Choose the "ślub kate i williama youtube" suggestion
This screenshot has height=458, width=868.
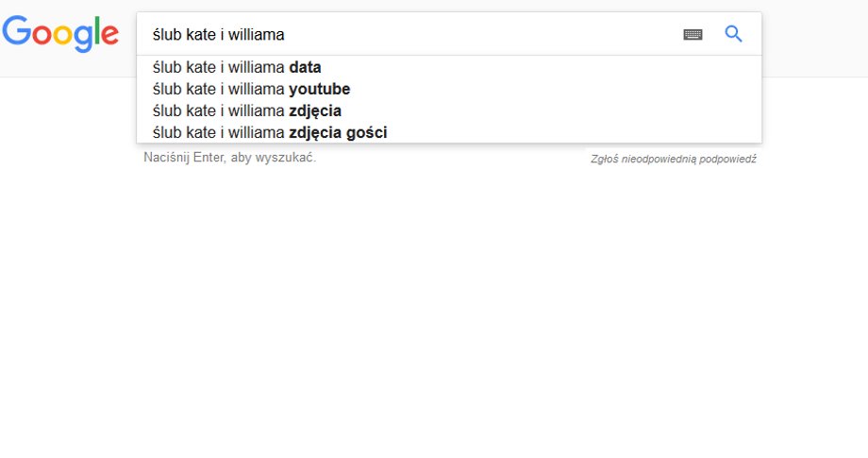pyautogui.click(x=449, y=89)
